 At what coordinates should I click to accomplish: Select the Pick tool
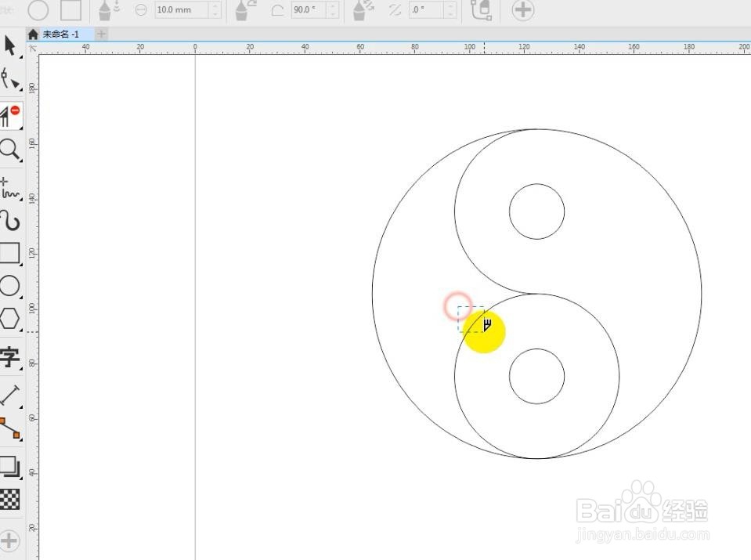click(x=10, y=46)
